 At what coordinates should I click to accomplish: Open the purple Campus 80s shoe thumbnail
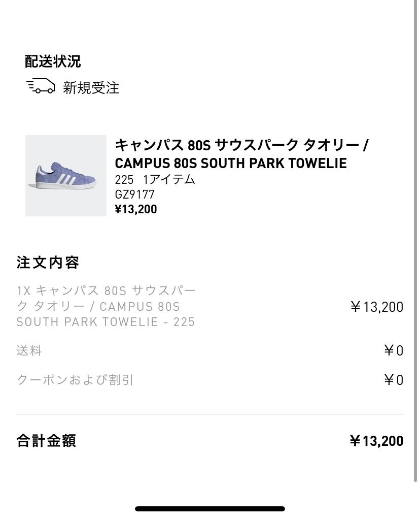click(x=66, y=176)
